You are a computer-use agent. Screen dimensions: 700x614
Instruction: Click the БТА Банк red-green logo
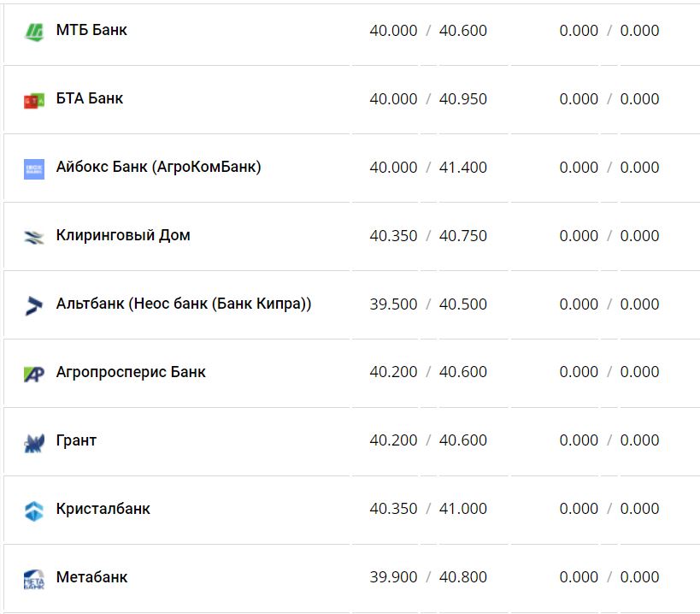click(x=34, y=100)
